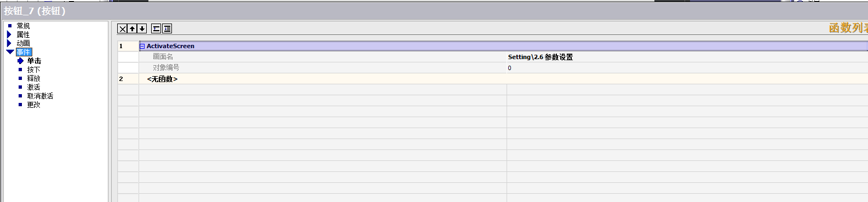The image size is (868, 202).
Task: Expand the 动画 tree node
Action: [9, 43]
